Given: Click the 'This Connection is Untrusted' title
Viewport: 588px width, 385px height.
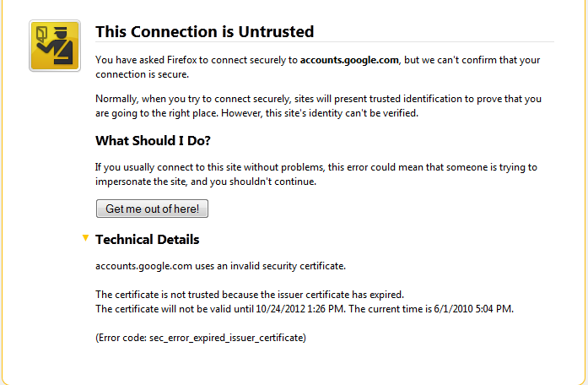Looking at the screenshot, I should click(x=204, y=31).
